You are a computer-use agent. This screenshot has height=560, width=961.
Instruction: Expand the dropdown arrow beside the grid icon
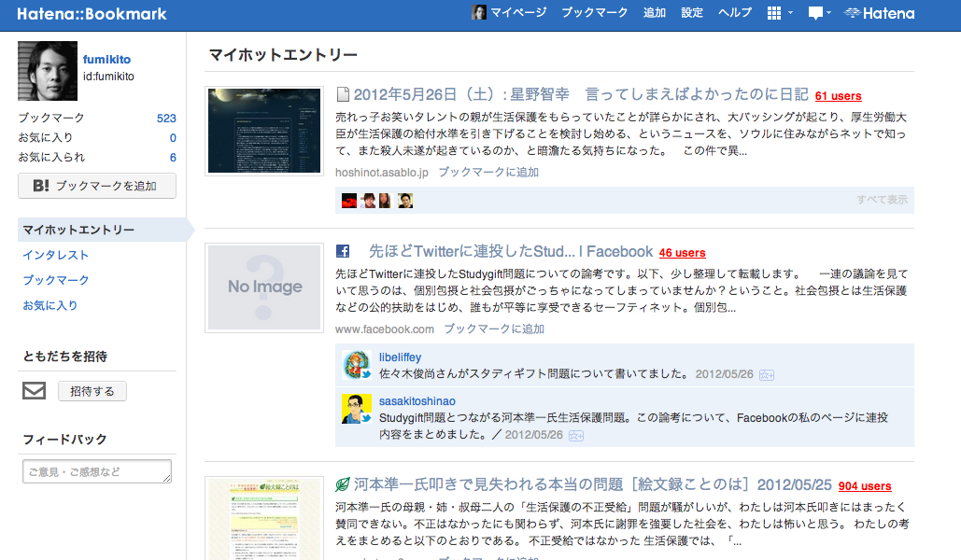(x=790, y=14)
